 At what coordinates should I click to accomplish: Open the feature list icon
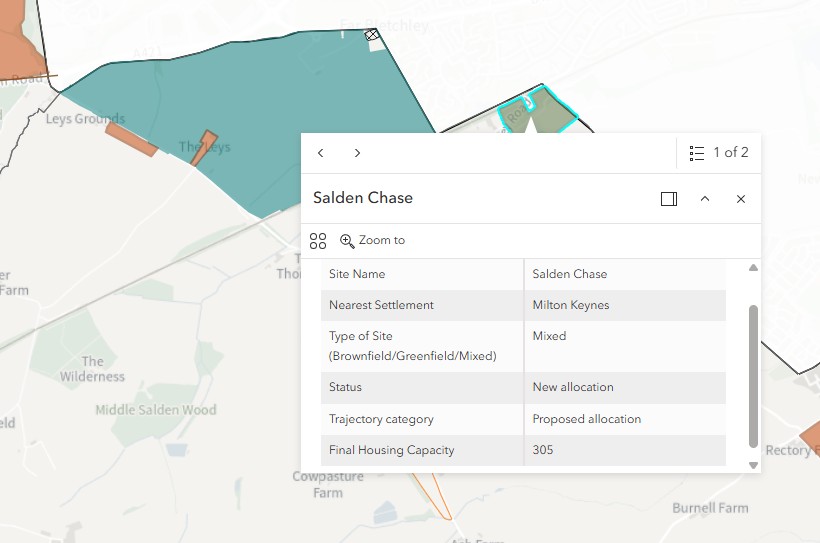pyautogui.click(x=697, y=153)
